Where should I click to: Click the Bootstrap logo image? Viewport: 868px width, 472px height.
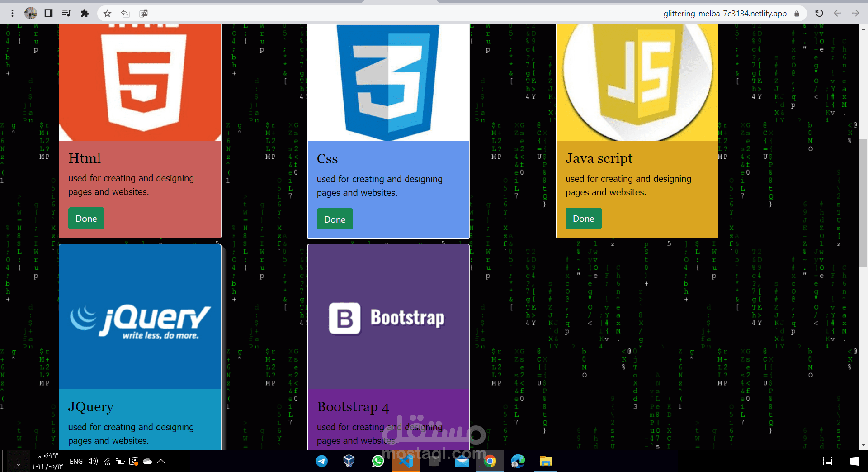(388, 317)
